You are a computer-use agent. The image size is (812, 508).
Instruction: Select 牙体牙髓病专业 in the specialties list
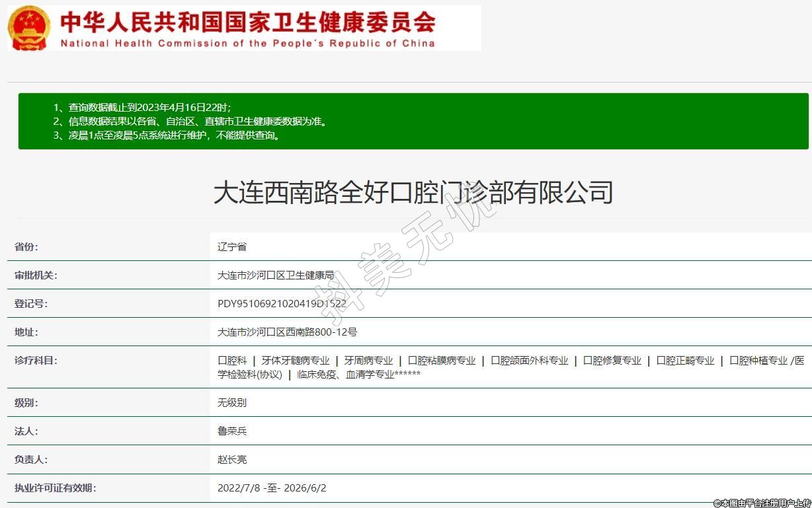point(296,361)
